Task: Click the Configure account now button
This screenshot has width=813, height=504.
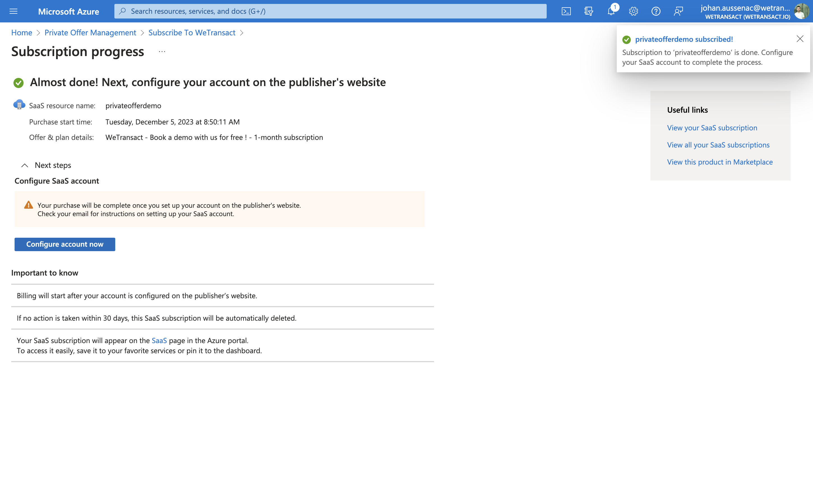Action: tap(65, 244)
